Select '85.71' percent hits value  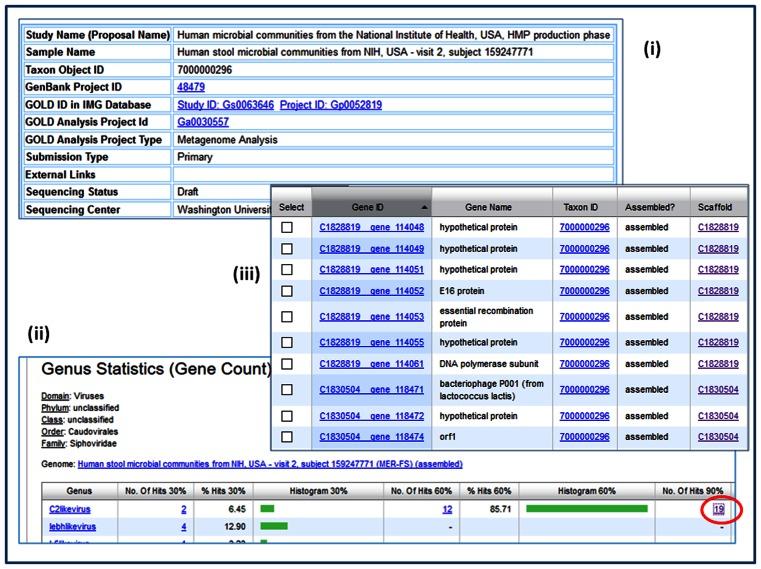point(500,509)
